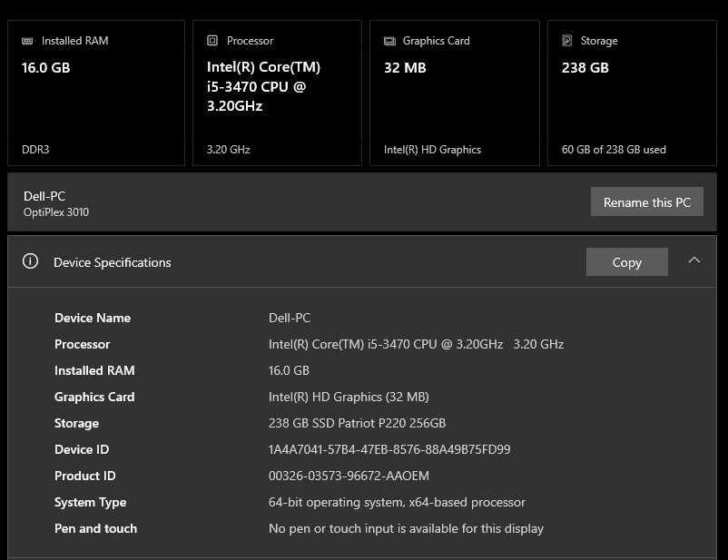Select the Product ID value text
The height and width of the screenshot is (560, 728).
click(349, 476)
